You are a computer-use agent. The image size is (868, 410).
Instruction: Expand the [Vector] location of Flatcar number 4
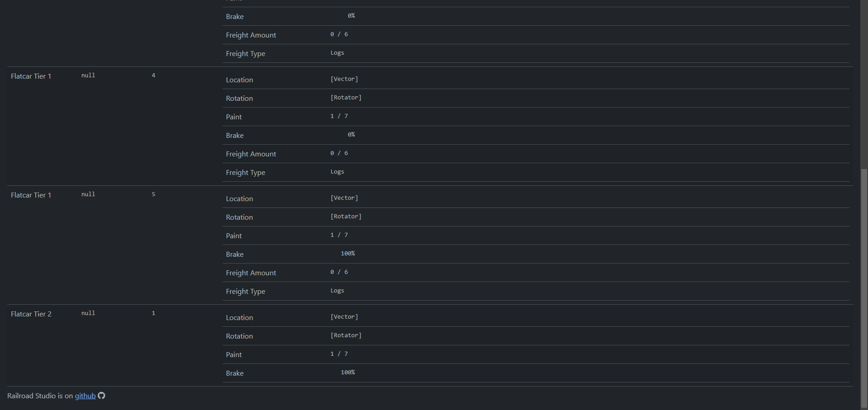(x=344, y=79)
